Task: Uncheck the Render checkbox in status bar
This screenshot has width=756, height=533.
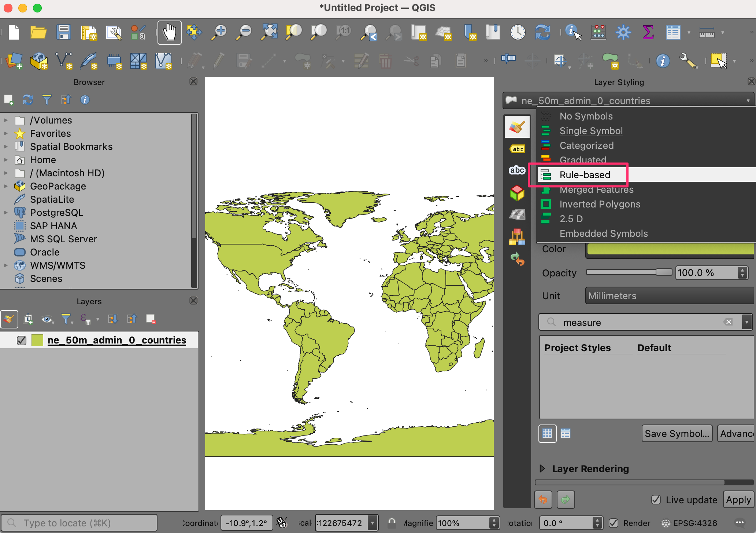Action: pos(614,523)
